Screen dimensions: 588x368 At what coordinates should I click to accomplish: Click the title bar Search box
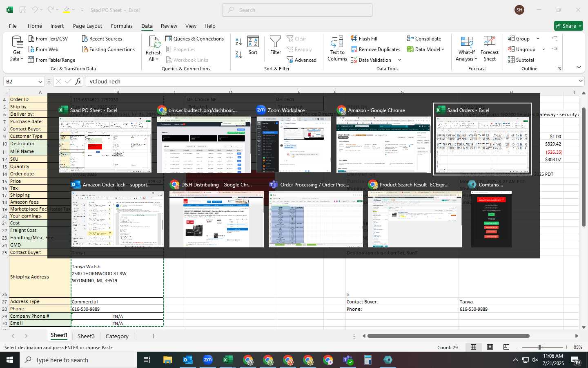point(297,10)
